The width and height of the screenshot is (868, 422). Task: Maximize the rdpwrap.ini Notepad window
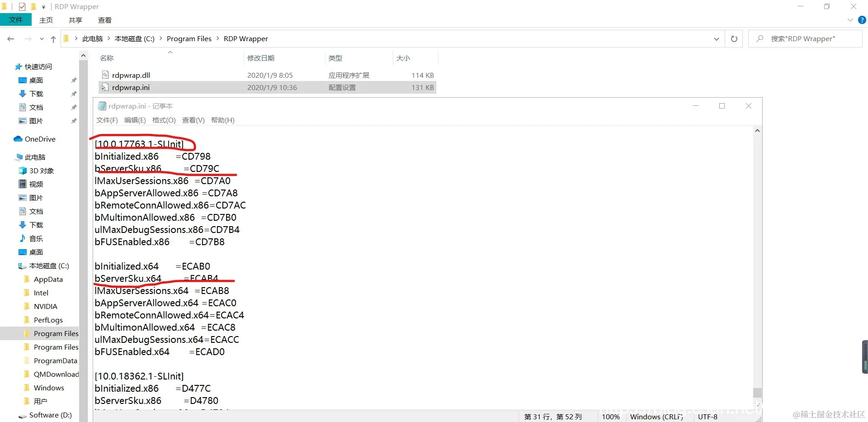(722, 106)
